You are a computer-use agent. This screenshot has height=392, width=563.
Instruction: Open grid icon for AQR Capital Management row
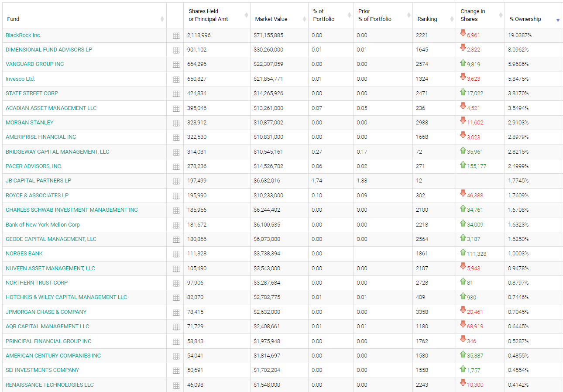pyautogui.click(x=176, y=327)
